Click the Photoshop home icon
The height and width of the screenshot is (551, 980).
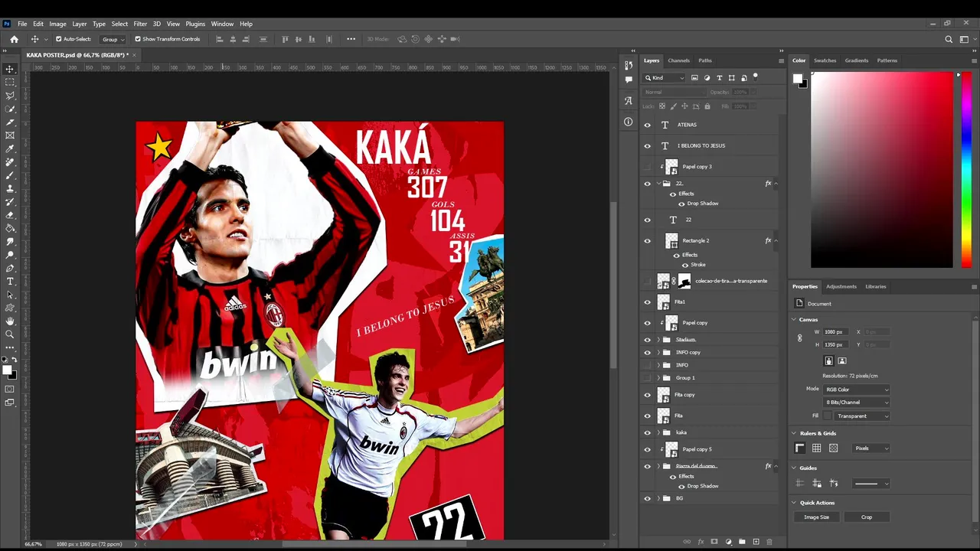click(14, 39)
